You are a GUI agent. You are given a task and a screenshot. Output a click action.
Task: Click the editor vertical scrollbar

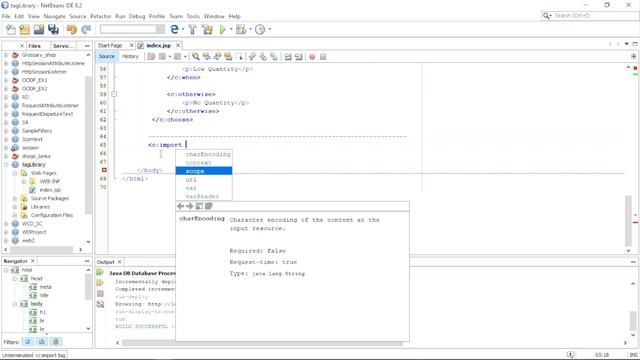click(629, 220)
